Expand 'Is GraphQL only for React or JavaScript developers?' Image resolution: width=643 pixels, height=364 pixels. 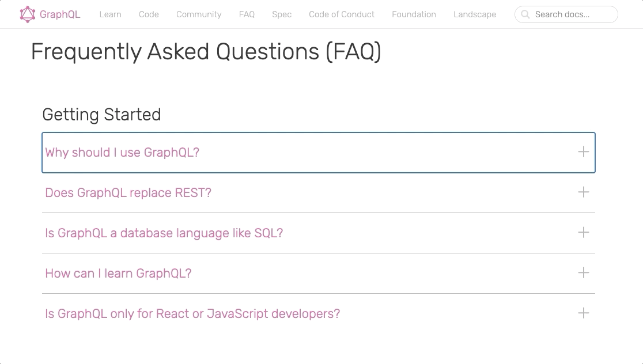(318, 313)
